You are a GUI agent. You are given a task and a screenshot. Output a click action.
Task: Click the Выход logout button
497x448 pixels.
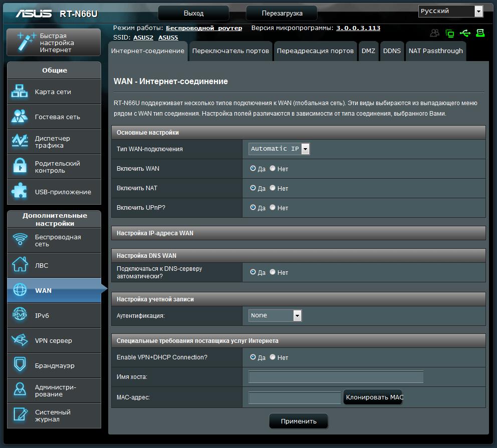click(194, 14)
